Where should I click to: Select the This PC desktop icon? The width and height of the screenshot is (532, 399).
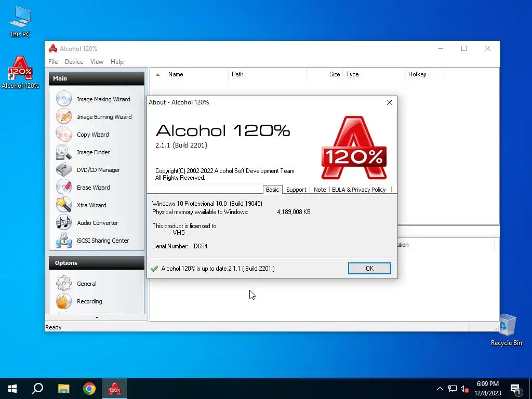[x=20, y=21]
